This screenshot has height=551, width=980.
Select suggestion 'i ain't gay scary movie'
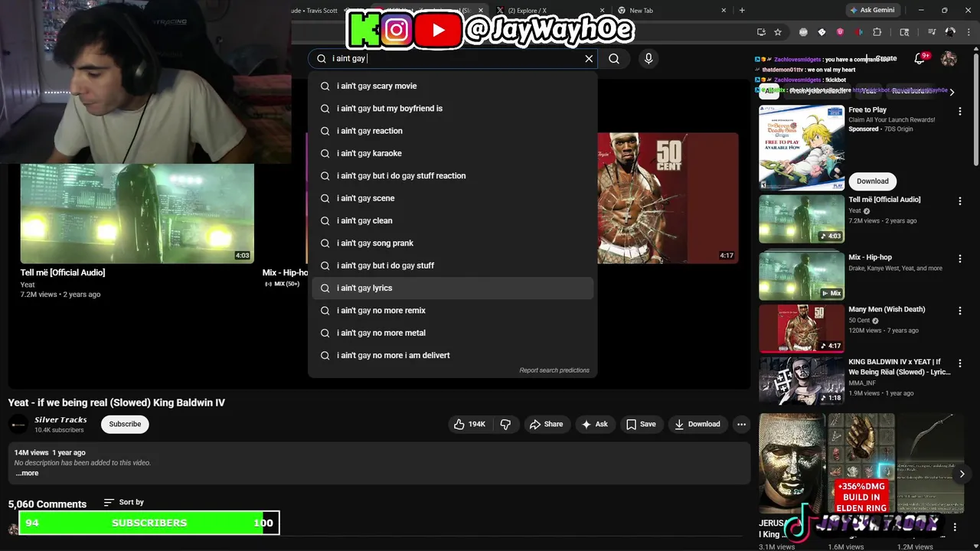click(452, 86)
